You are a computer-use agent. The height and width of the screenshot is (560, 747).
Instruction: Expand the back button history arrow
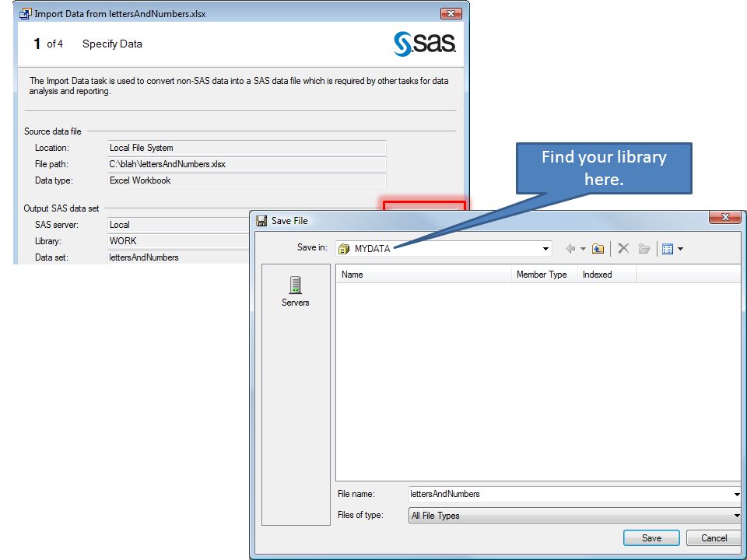click(x=583, y=249)
